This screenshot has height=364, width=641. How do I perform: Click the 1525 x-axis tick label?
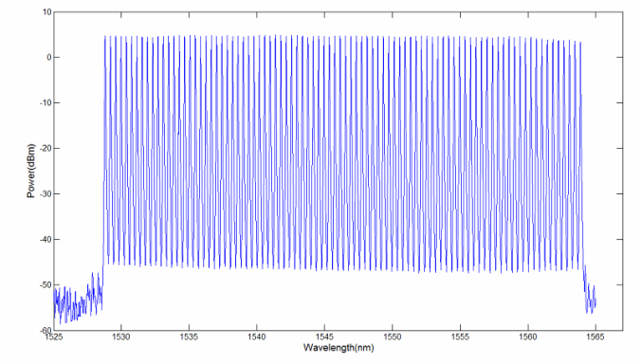[53, 337]
